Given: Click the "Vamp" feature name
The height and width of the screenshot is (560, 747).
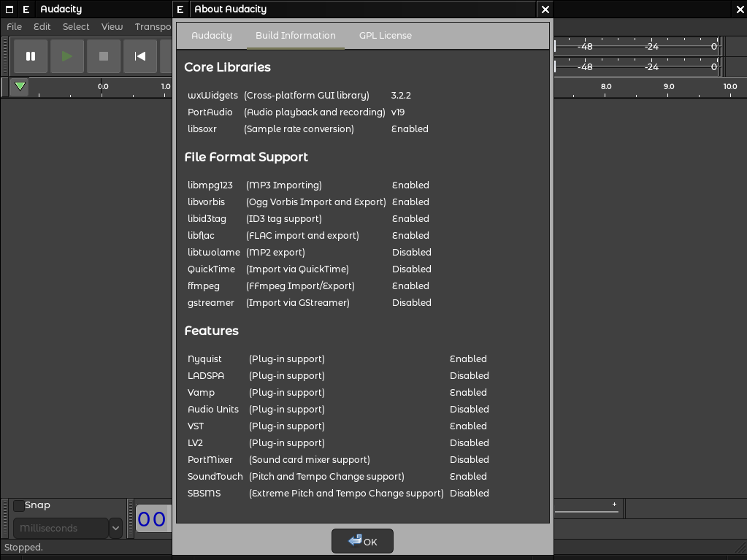Looking at the screenshot, I should [x=201, y=392].
